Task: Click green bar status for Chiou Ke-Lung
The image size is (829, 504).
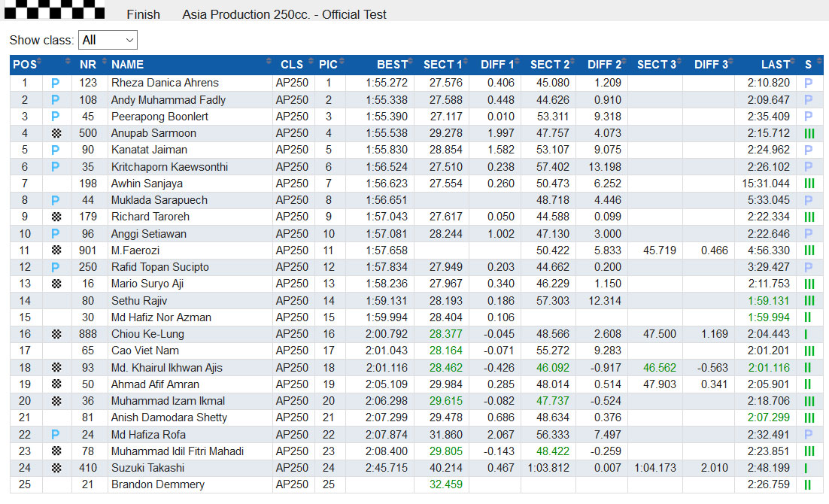Action: point(806,334)
